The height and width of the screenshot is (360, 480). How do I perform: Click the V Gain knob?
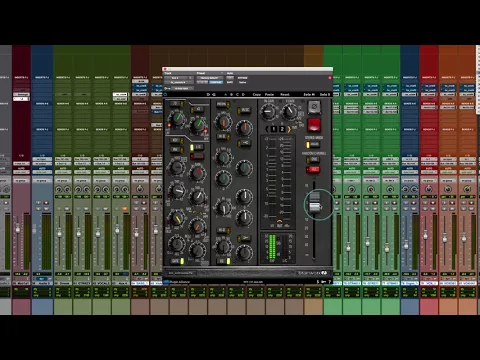pos(290,111)
